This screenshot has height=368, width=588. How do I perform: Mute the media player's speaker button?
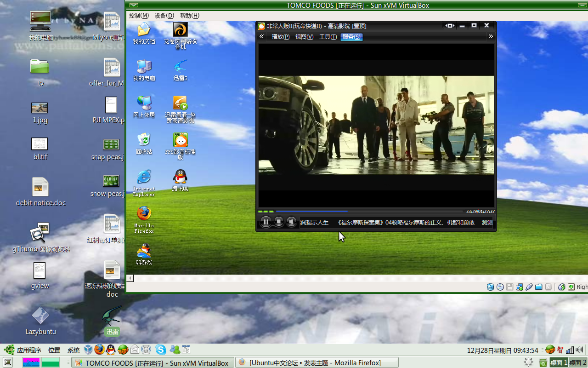coord(291,222)
